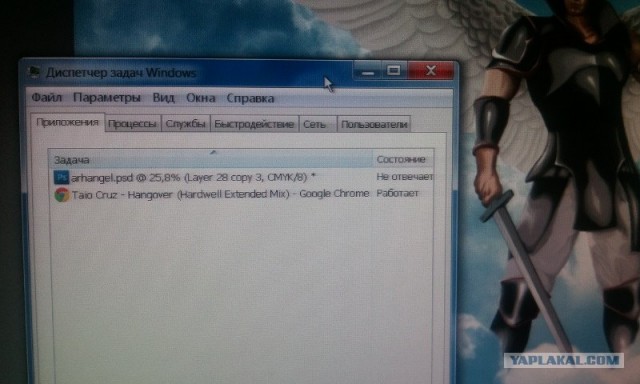Switch to the Пользователи tab
Viewport: 640px width, 384px height.
374,124
